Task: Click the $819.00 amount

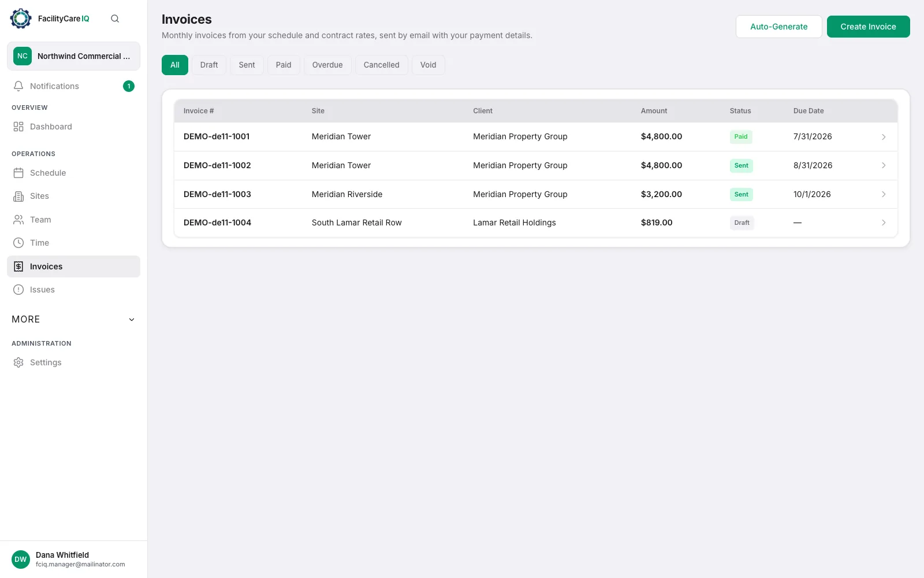Action: [657, 223]
